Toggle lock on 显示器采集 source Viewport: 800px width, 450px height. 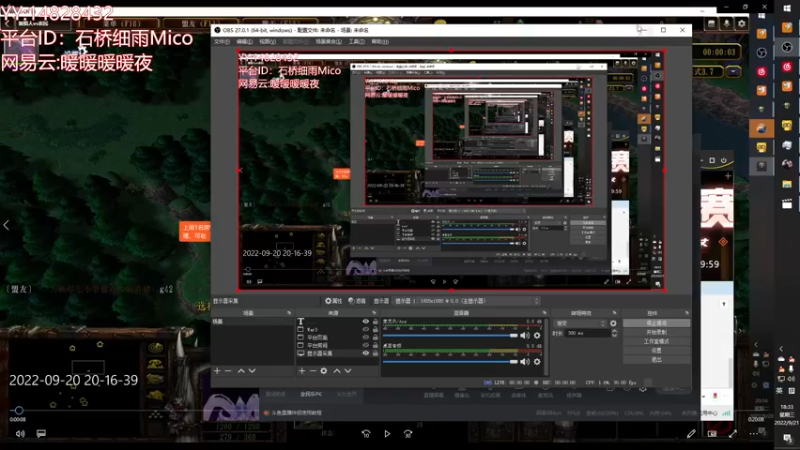(x=375, y=353)
